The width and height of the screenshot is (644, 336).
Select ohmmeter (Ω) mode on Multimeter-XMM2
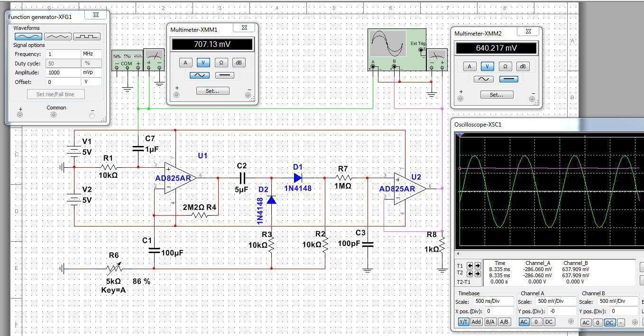click(505, 66)
